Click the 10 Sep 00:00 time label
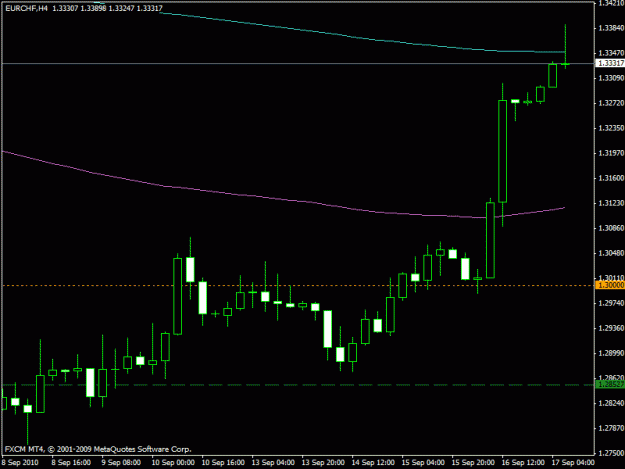This screenshot has width=625, height=469. click(x=173, y=462)
